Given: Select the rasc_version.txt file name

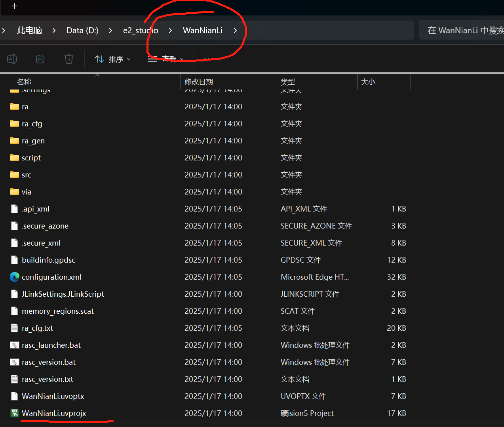Looking at the screenshot, I should click(x=48, y=379).
